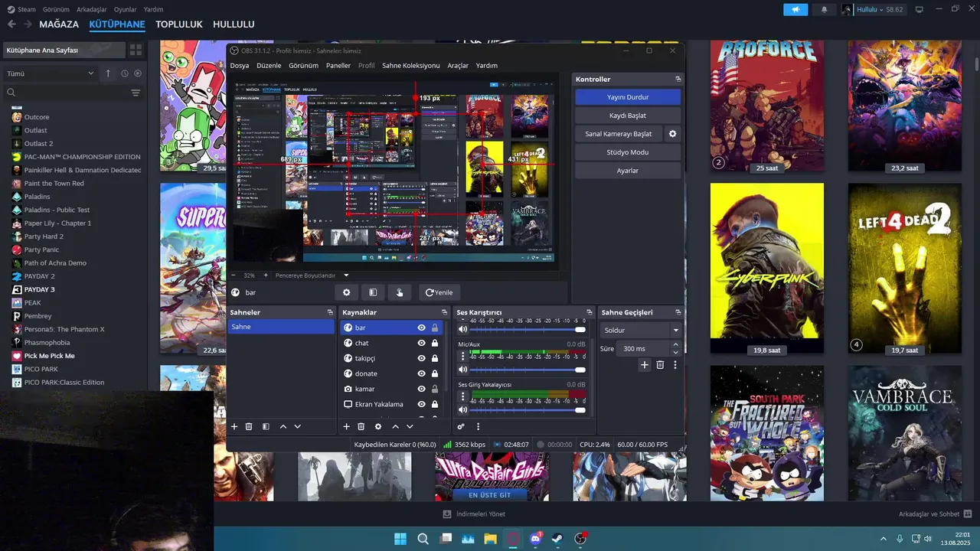Open source properties gear in Kaynaklar panel
This screenshot has height=551, width=980.
click(378, 426)
